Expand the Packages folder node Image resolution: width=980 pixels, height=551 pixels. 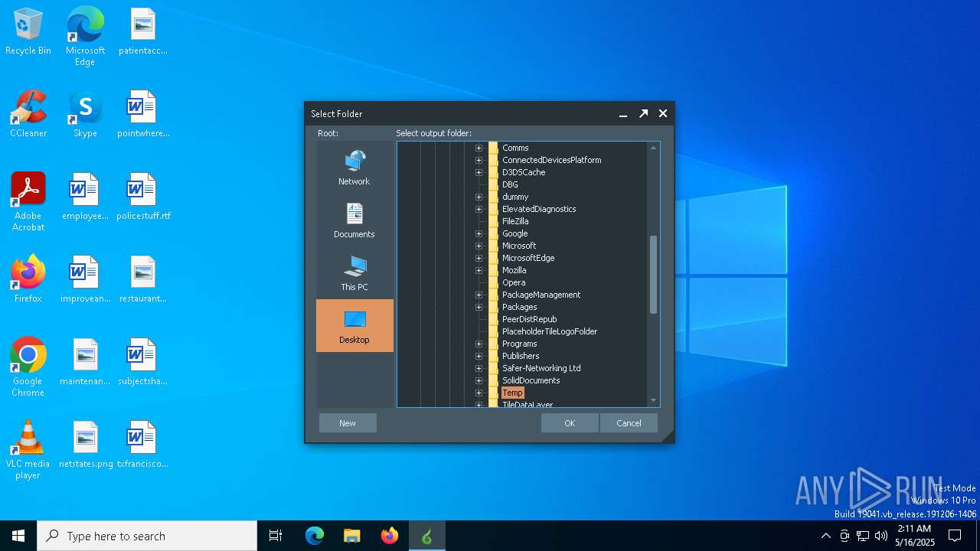click(479, 307)
